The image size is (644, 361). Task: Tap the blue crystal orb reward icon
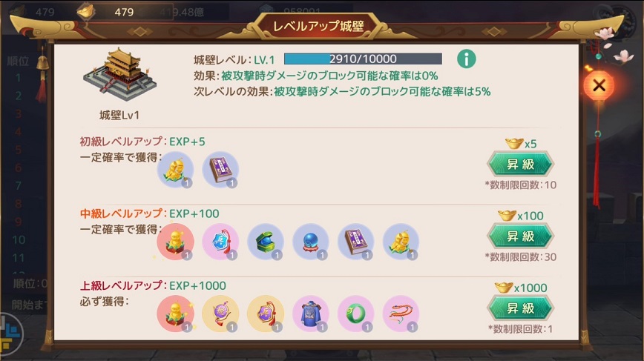tap(311, 242)
